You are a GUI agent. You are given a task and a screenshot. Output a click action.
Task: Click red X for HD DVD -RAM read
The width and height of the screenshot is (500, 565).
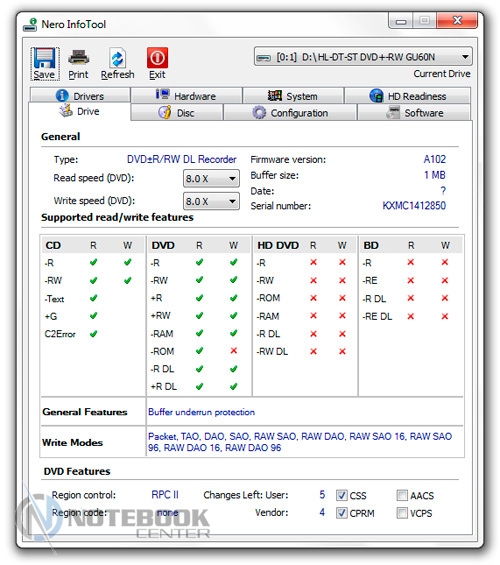pos(313,316)
